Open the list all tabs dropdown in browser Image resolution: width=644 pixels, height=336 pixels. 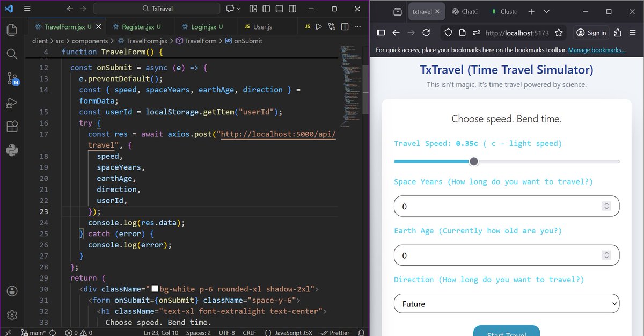point(546,12)
